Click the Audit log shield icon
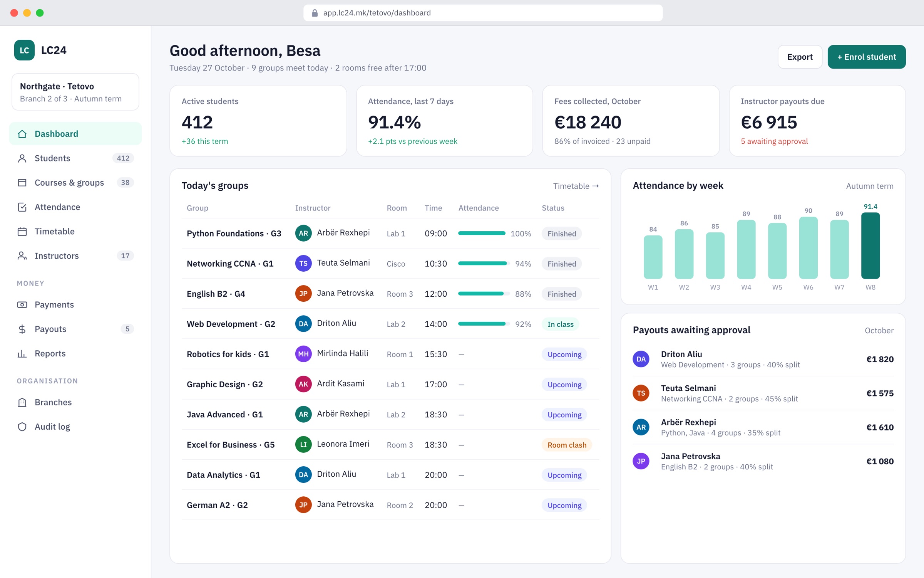Image resolution: width=924 pixels, height=578 pixels. (x=22, y=427)
